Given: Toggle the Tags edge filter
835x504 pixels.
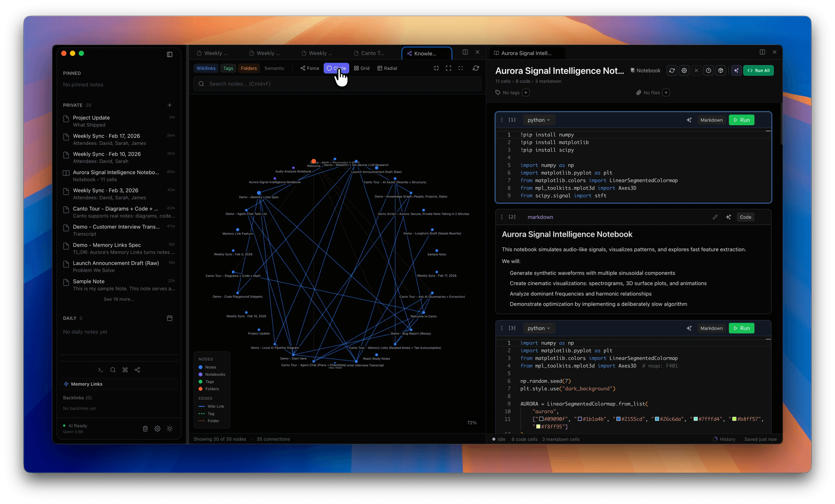Looking at the screenshot, I should 228,68.
